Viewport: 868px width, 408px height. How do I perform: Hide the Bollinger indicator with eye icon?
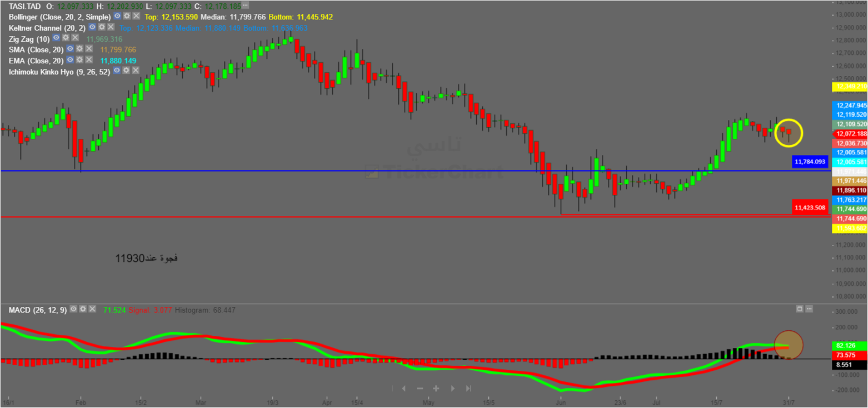117,16
